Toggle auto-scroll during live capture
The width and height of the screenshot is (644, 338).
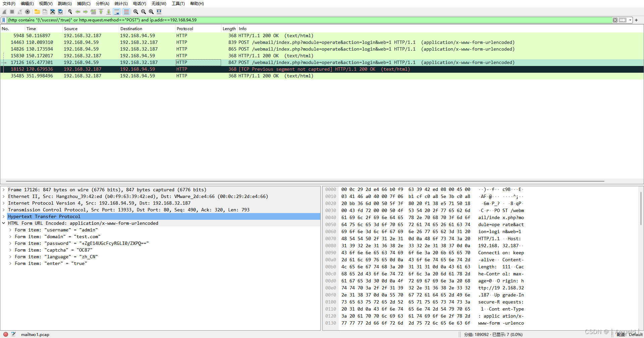[x=117, y=12]
